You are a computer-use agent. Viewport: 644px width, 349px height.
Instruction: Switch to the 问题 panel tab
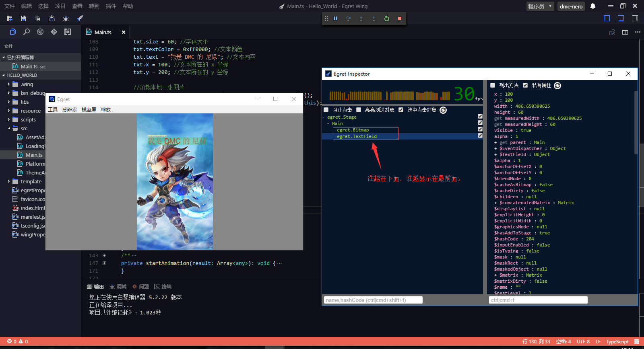(140, 287)
